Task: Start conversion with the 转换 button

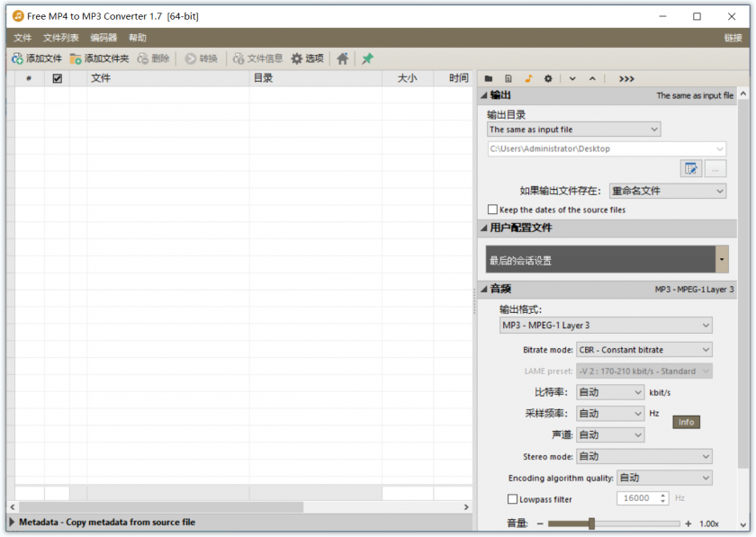Action: pyautogui.click(x=202, y=58)
